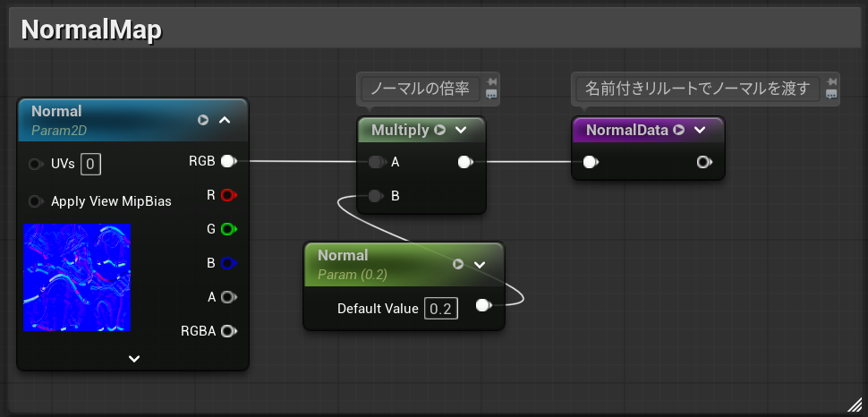
Task: Edit the 名前付きリルートでノーマルを渡す comment text
Action: [x=695, y=89]
